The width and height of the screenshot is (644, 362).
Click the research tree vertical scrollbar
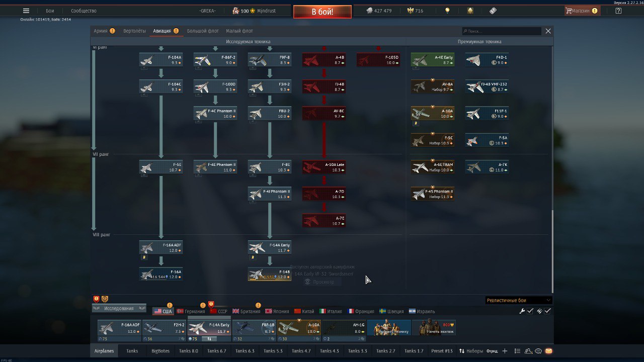tap(552, 251)
